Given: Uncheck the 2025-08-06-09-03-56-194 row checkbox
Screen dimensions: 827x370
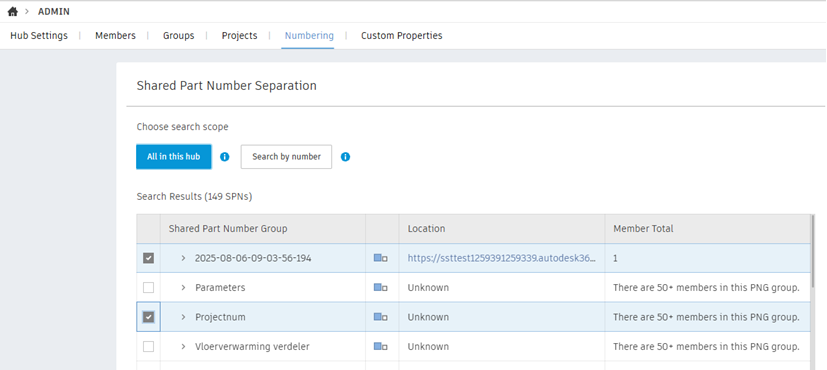Looking at the screenshot, I should point(149,258).
